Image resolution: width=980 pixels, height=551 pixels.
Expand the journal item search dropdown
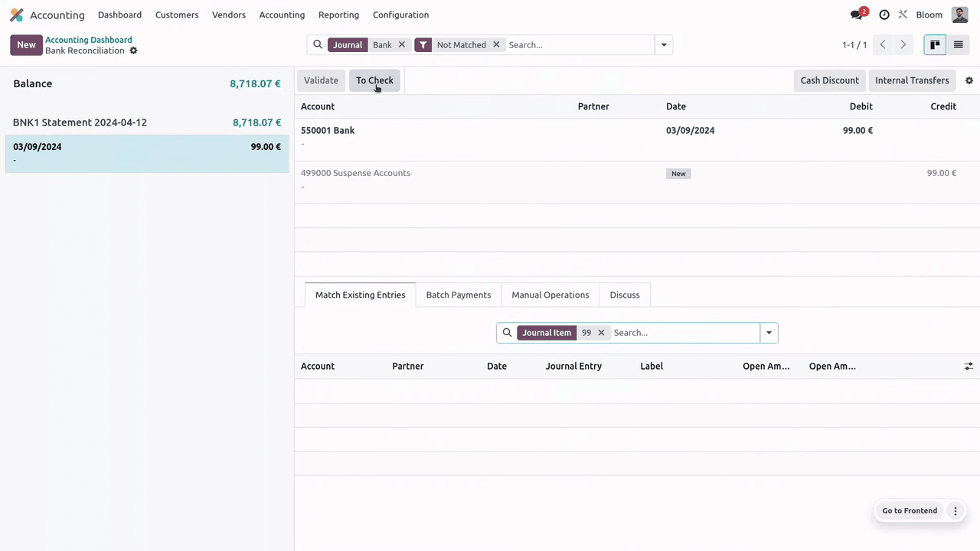[x=769, y=333]
